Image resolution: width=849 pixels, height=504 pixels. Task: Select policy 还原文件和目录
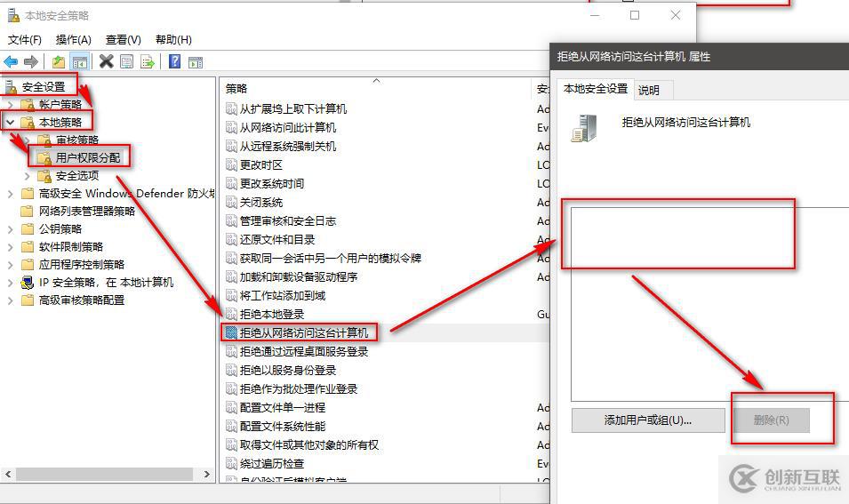277,240
